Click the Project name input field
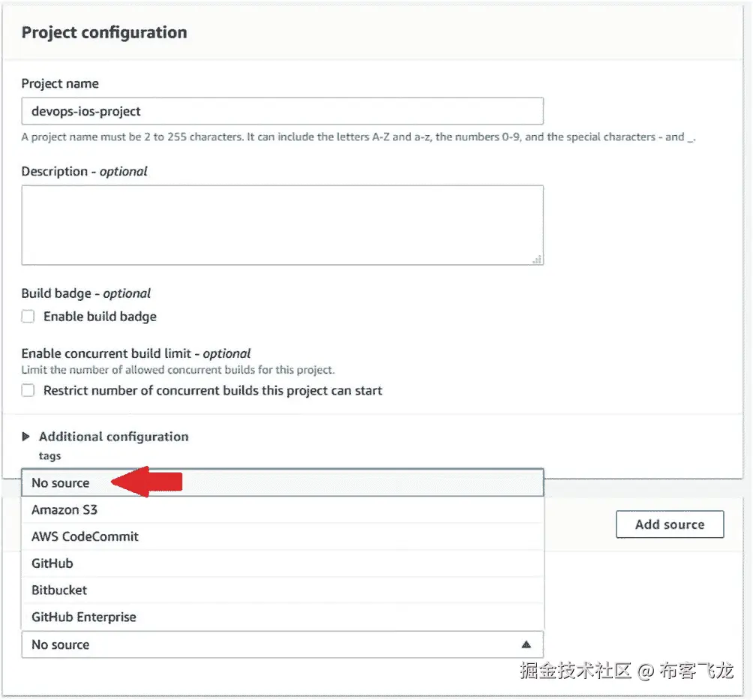 pos(282,111)
